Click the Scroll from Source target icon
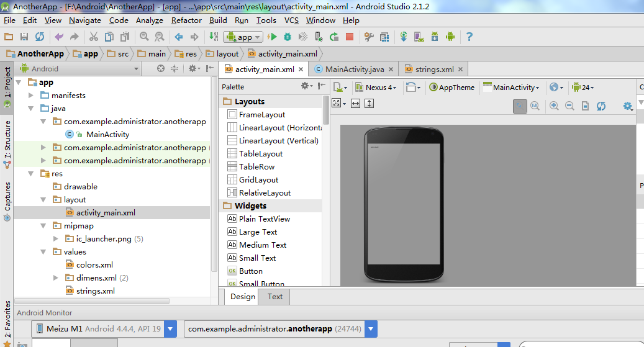Screen dimensions: 644x347 point(161,68)
